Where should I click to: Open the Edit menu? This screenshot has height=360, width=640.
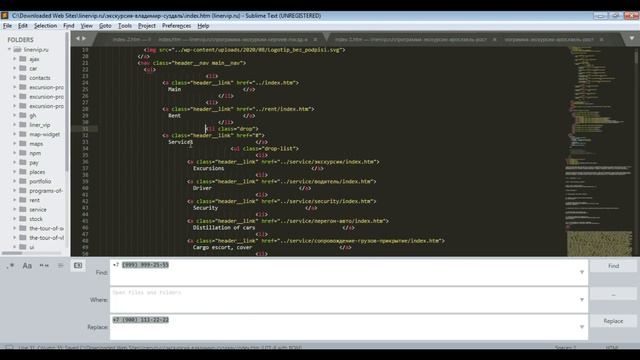[x=22, y=26]
